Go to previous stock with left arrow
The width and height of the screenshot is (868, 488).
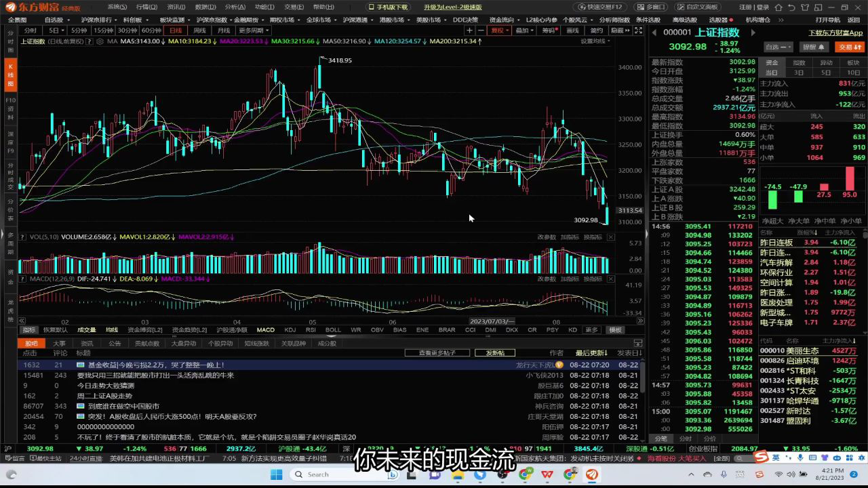click(654, 33)
